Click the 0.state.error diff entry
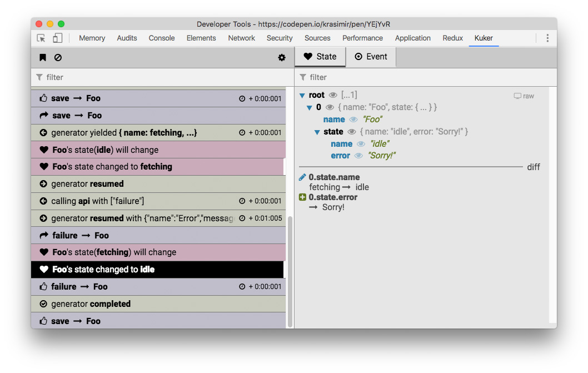The width and height of the screenshot is (588, 373). [x=333, y=197]
